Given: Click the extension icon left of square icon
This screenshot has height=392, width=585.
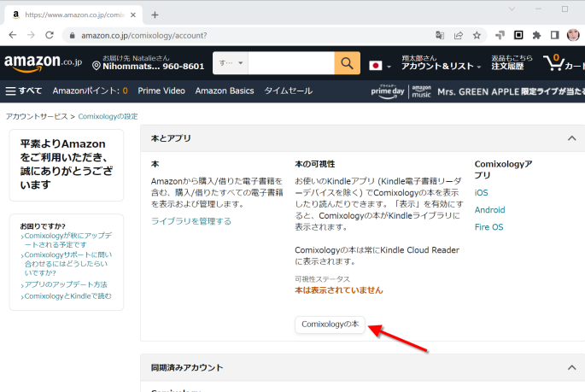Looking at the screenshot, I should click(x=500, y=35).
